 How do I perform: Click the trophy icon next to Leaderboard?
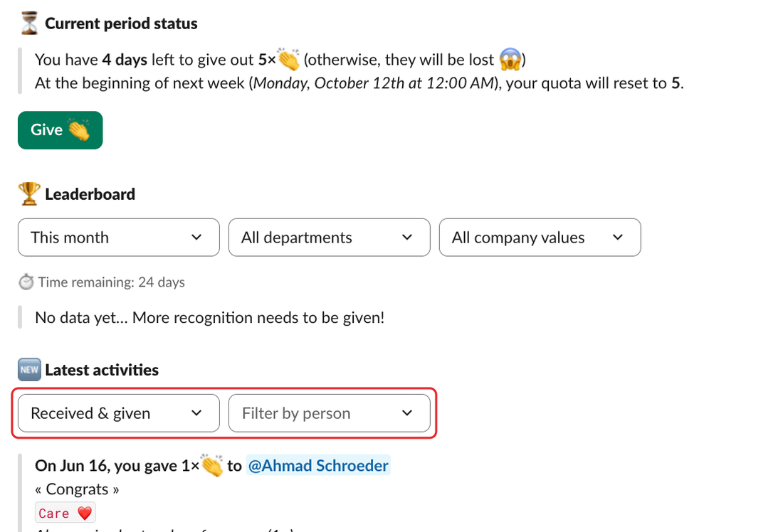(29, 193)
